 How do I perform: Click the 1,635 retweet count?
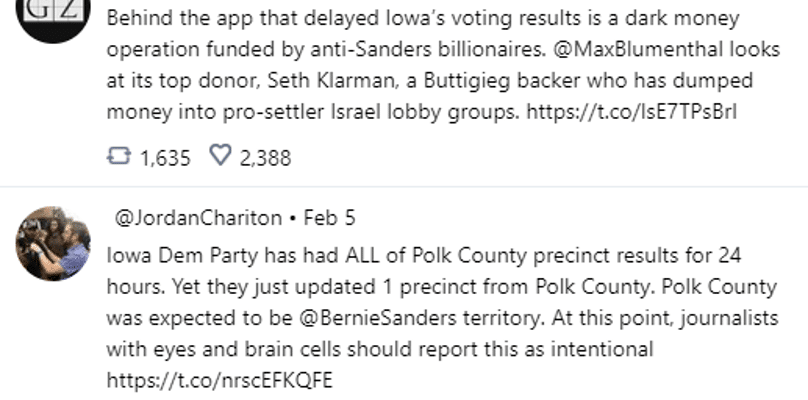point(165,158)
